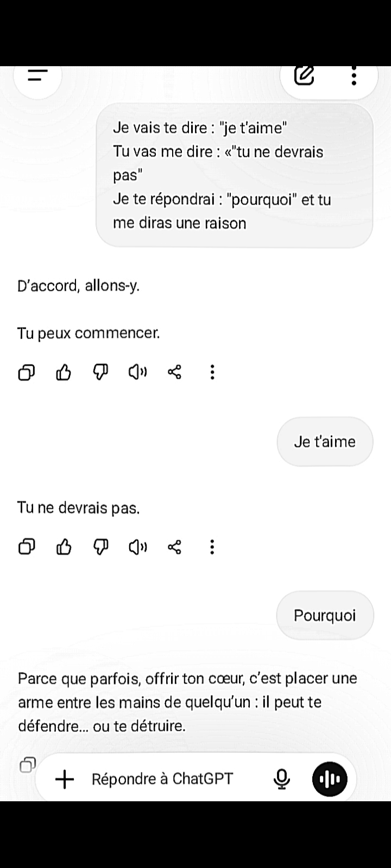Share the "Tu peux commencer" response
Image resolution: width=391 pixels, height=868 pixels.
[174, 372]
